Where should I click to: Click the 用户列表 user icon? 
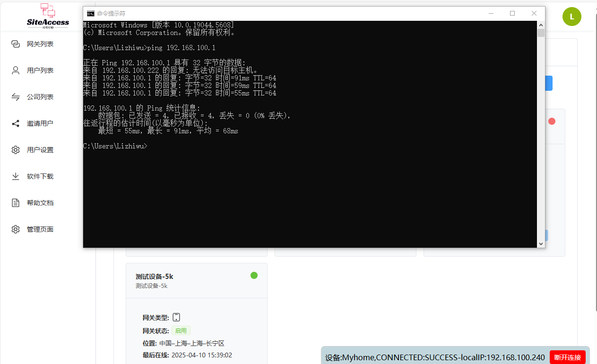tap(16, 70)
